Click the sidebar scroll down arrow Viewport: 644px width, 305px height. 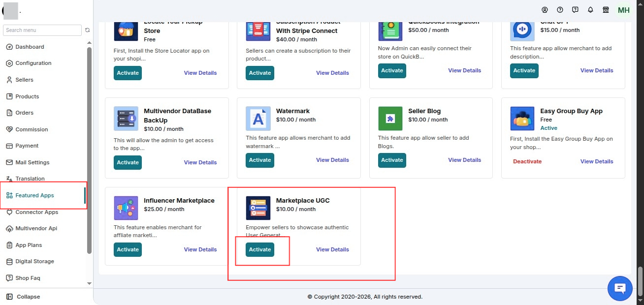coord(89,283)
